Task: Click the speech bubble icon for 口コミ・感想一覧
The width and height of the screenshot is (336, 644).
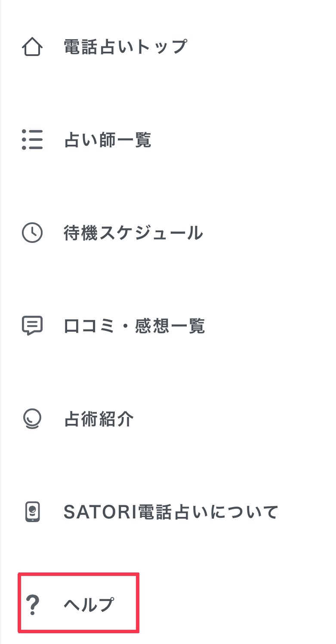Action: pyautogui.click(x=33, y=326)
